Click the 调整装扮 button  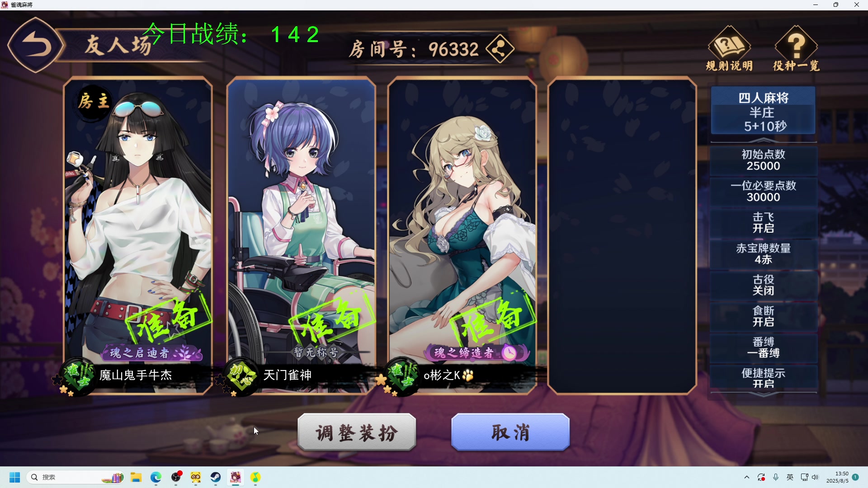point(357,432)
